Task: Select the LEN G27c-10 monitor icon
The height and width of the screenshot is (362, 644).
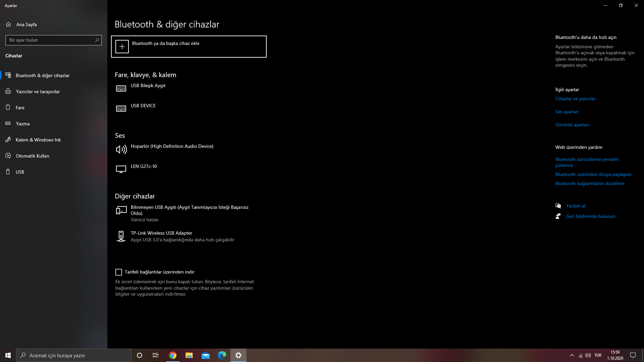Action: click(x=121, y=169)
